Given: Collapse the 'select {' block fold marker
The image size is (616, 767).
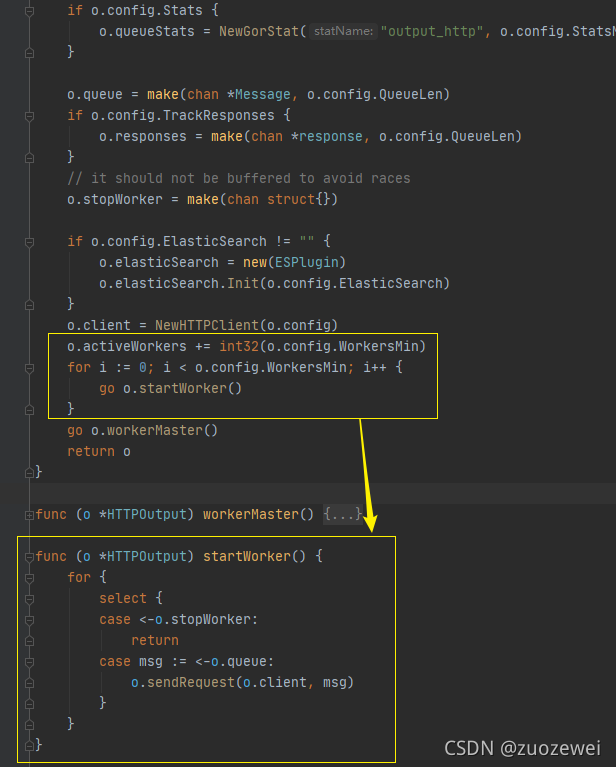Looking at the screenshot, I should tap(29, 599).
